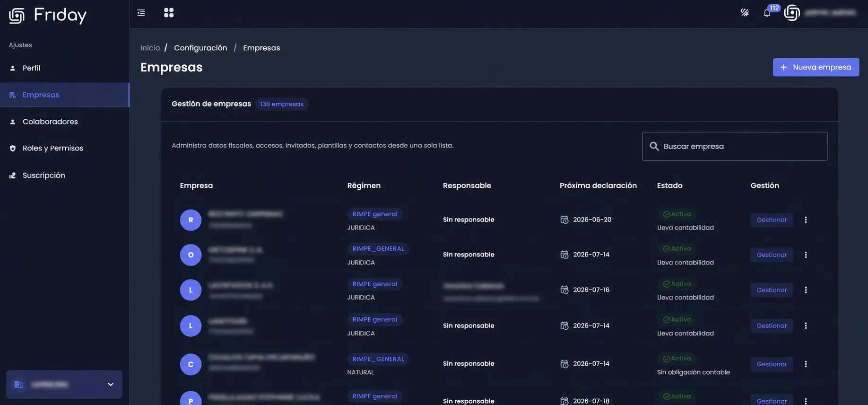The image size is (868, 405).
Task: Open Suscripción in the sidebar
Action: click(65, 176)
